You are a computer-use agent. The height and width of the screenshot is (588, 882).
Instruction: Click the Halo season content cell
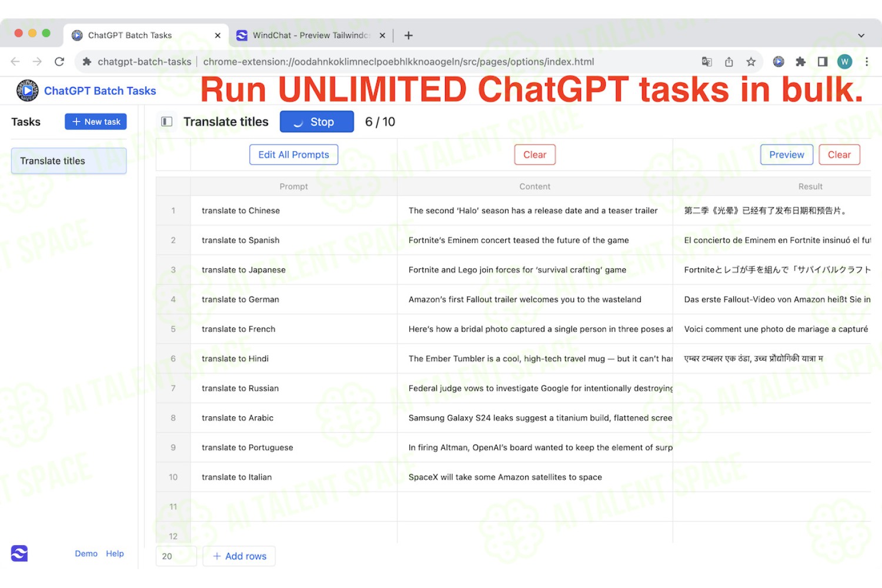point(535,211)
